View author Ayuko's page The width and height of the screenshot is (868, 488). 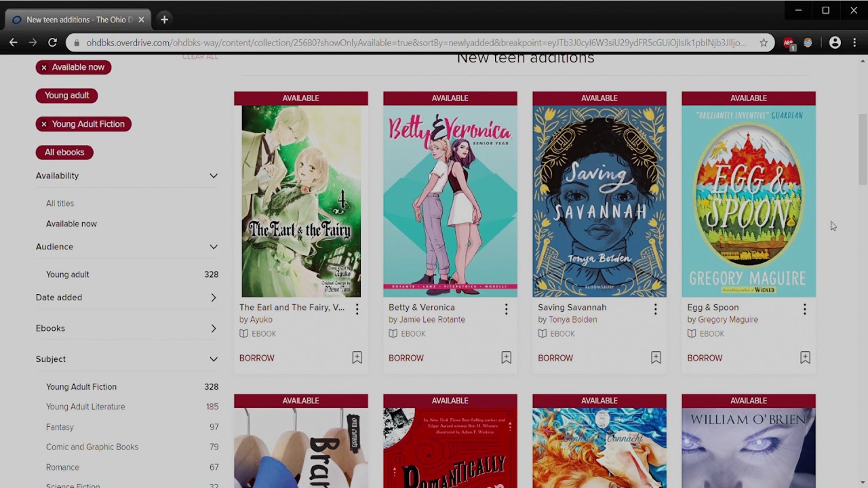pos(260,320)
